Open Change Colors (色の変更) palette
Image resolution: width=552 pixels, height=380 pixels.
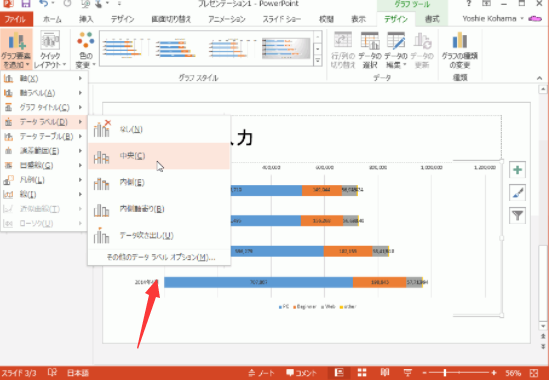tap(86, 50)
